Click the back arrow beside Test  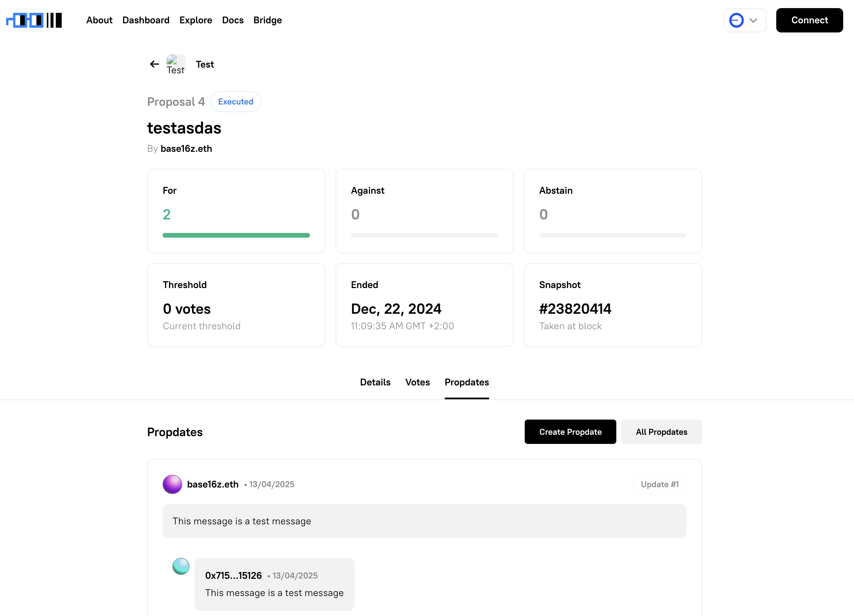(154, 64)
